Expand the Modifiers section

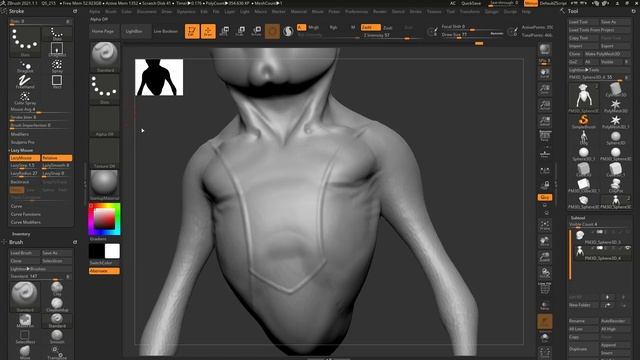(x=20, y=134)
